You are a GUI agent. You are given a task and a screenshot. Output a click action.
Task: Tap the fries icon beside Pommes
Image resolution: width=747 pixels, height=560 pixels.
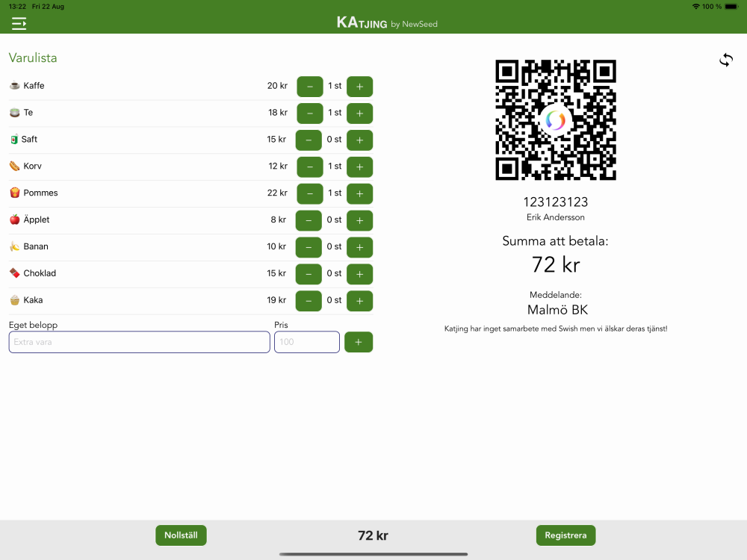coord(15,193)
